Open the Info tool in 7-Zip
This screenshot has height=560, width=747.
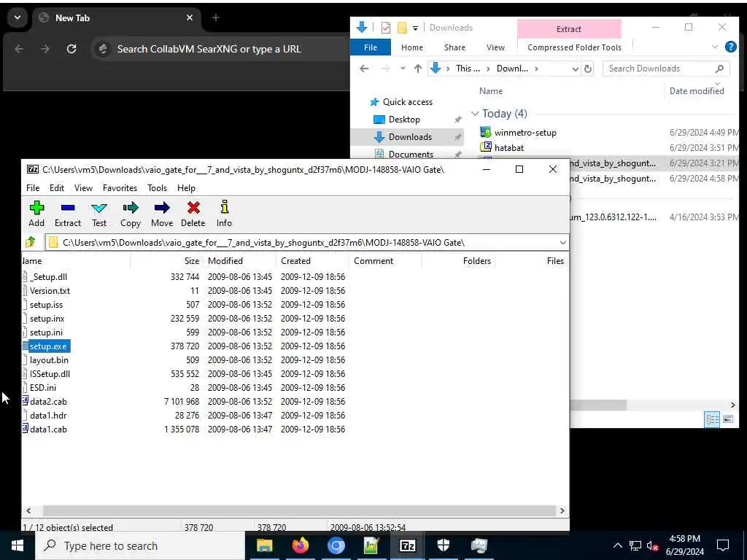224,214
